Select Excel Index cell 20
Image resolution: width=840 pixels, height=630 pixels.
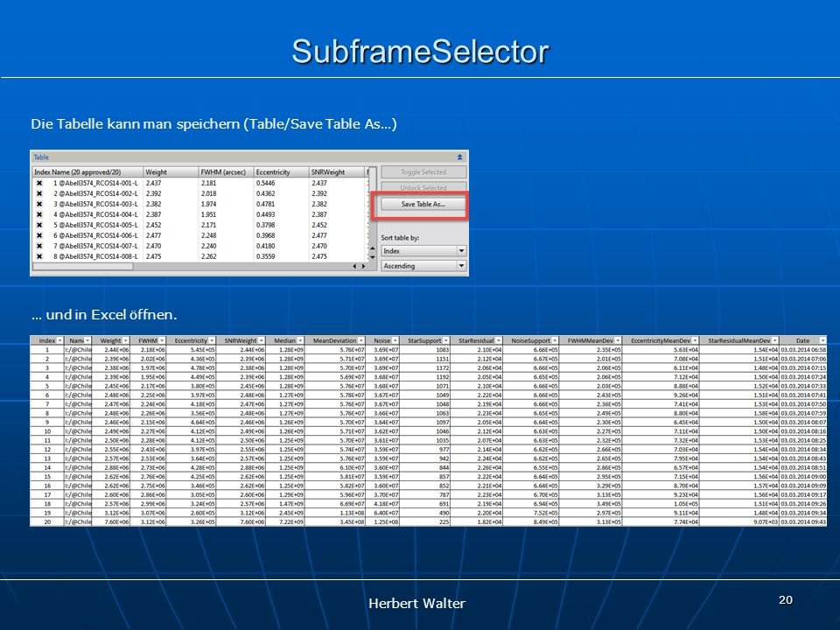coord(47,521)
